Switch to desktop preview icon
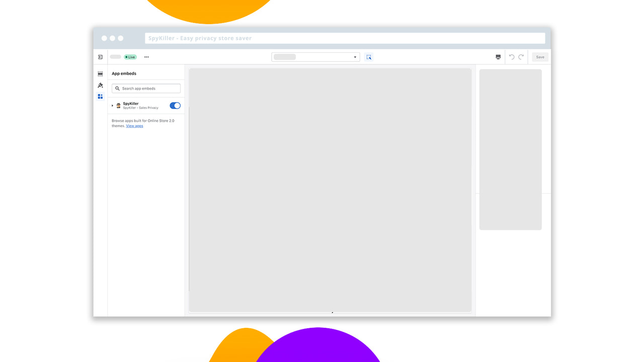This screenshot has width=644, height=362. (498, 57)
